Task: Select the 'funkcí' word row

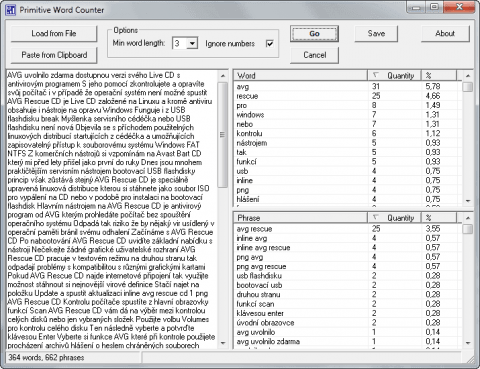Action: pyautogui.click(x=348, y=162)
